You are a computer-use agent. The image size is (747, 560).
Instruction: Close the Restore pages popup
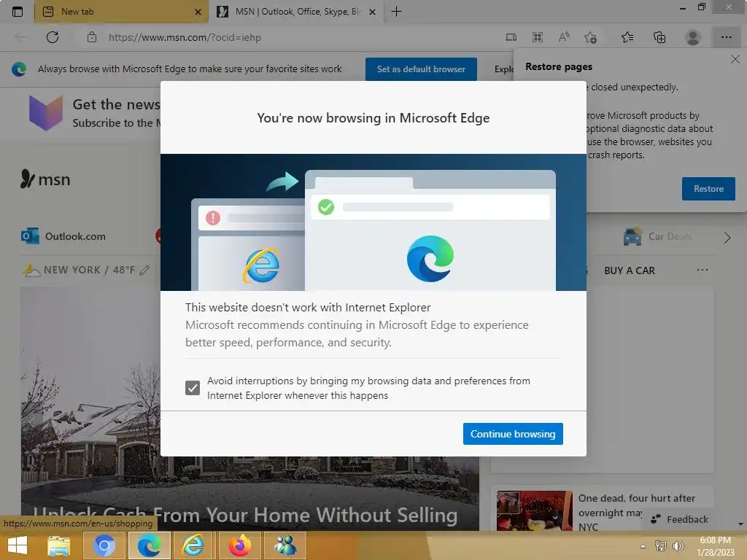tap(735, 59)
